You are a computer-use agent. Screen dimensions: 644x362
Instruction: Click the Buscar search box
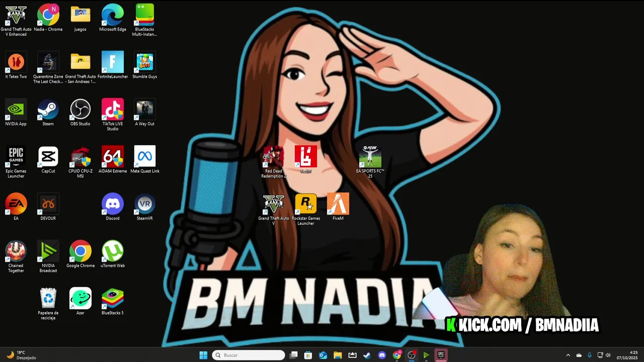(249, 355)
